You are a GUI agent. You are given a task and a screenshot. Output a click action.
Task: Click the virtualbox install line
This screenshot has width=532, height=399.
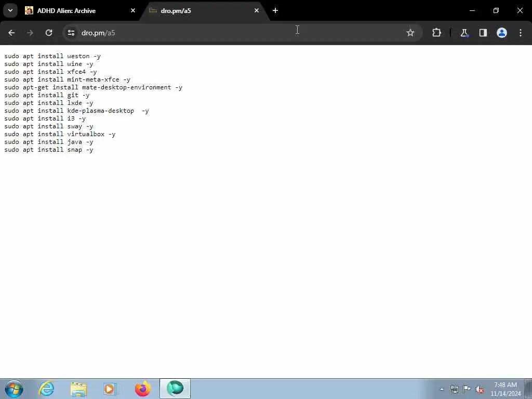pos(60,134)
